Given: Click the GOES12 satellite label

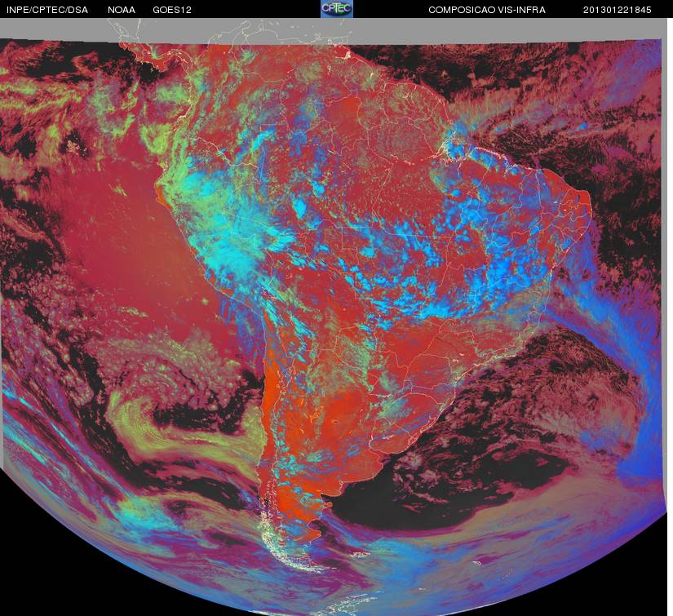Looking at the screenshot, I should [x=172, y=10].
